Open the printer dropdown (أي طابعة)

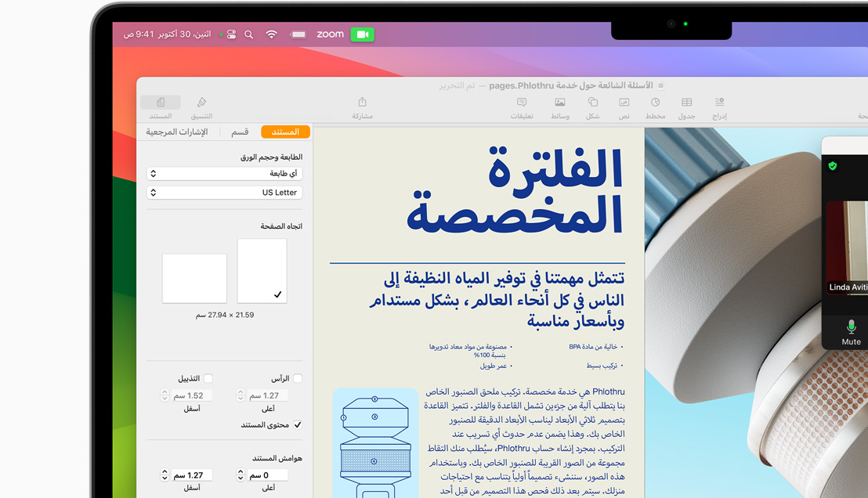[x=225, y=173]
